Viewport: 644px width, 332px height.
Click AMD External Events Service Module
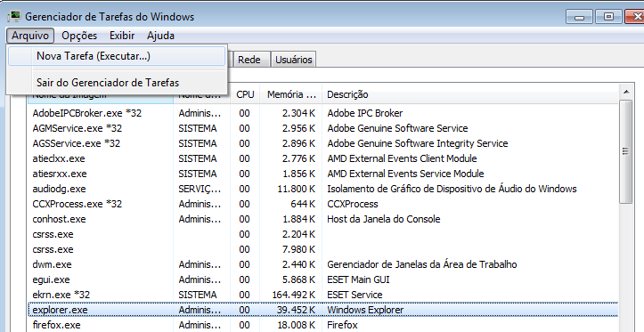pos(405,174)
